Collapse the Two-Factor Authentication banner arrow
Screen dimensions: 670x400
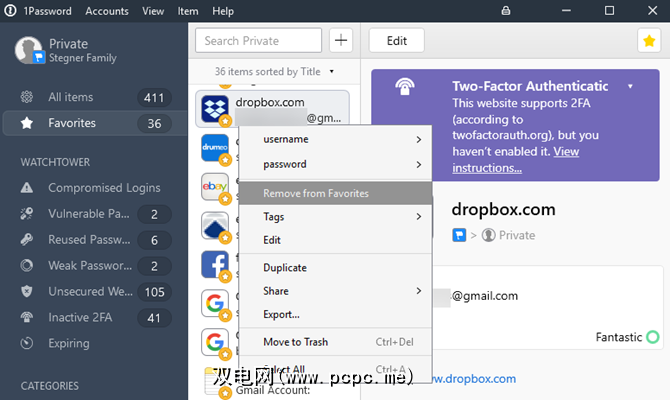click(630, 86)
